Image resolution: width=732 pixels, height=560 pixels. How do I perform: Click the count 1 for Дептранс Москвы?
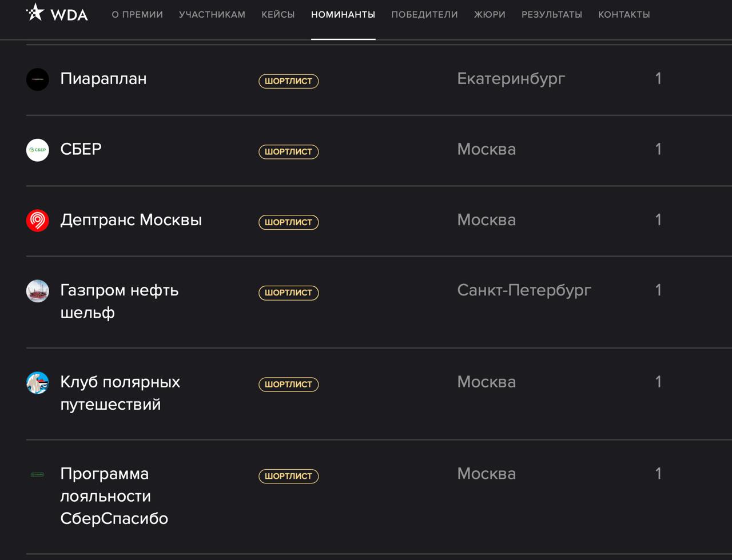coord(658,220)
